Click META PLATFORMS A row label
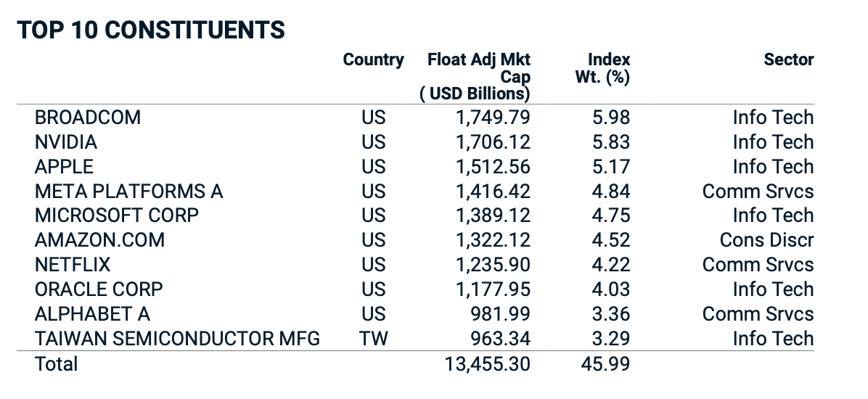Screen dimensions: 868x399 point(128,192)
